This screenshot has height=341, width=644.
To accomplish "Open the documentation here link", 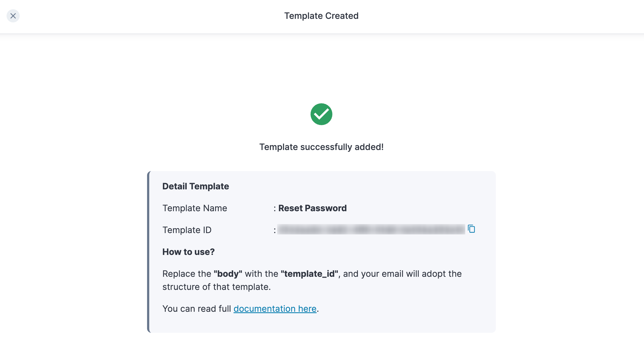I will click(x=275, y=309).
